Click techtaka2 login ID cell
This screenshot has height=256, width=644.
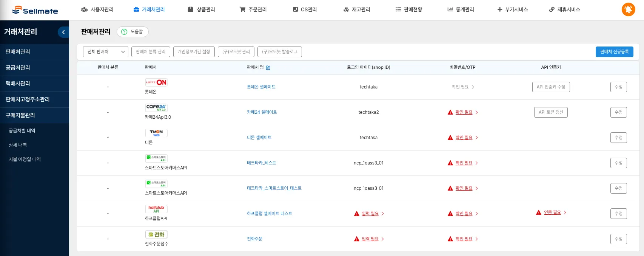368,112
